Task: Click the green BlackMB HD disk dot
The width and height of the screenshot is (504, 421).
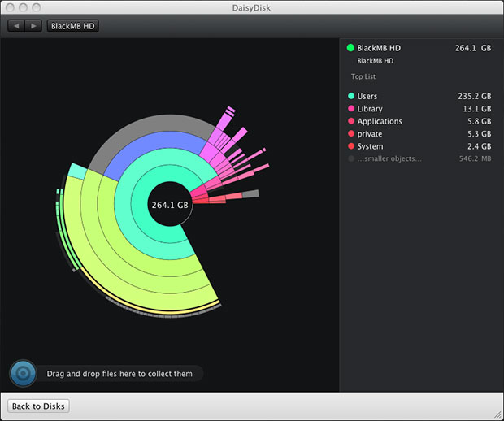Action: tap(350, 48)
